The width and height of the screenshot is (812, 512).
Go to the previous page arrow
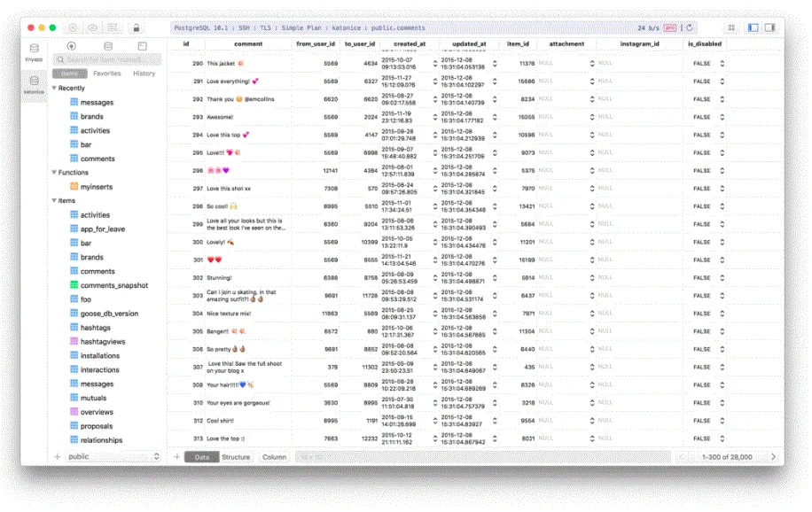[682, 457]
